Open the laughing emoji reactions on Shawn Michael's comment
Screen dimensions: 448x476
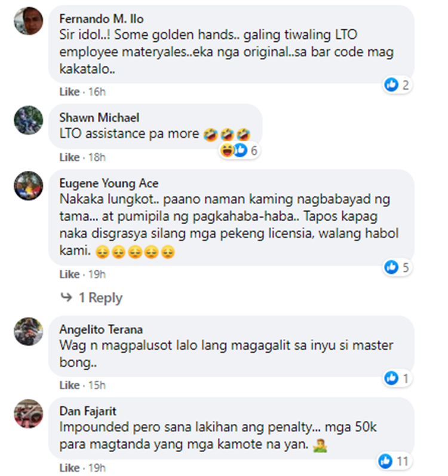[x=227, y=150]
